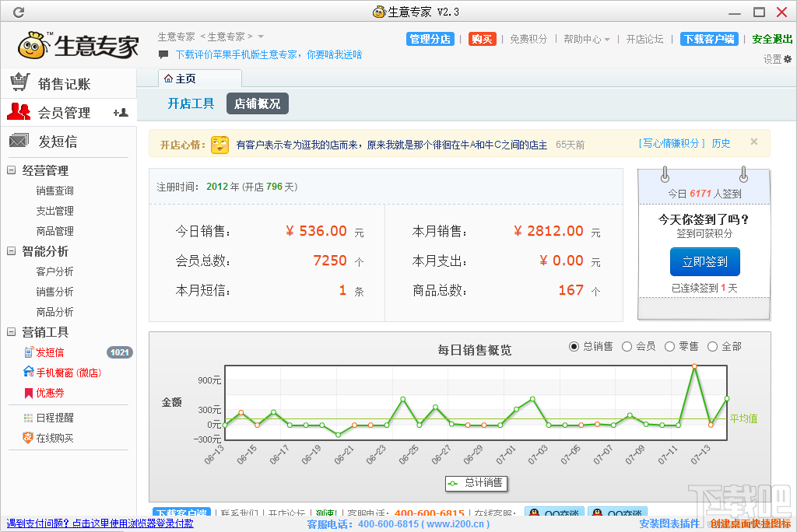Click the 安全退出 link
Viewport: 797px width, 532px height.
click(772, 39)
